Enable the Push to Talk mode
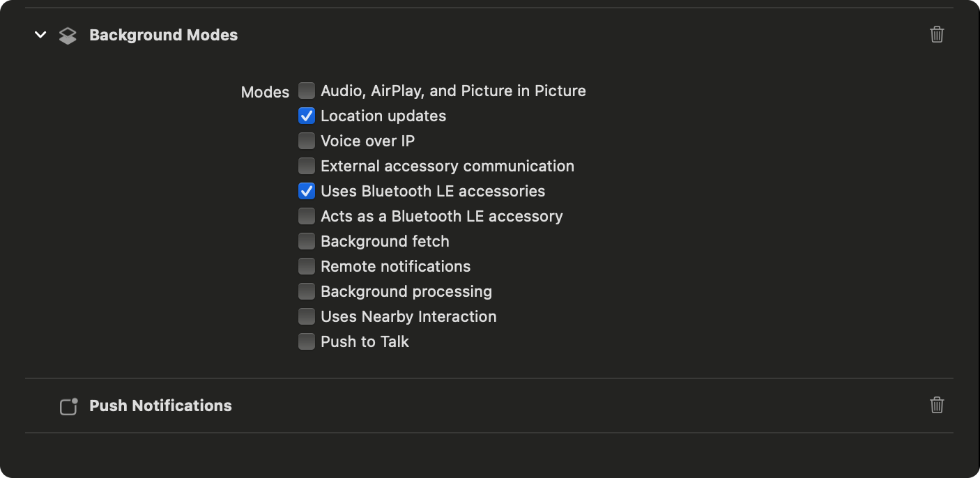 click(x=307, y=341)
